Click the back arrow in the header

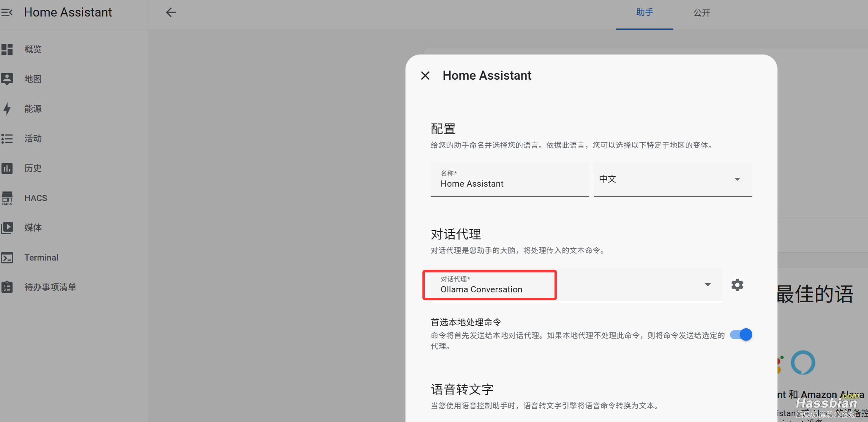click(x=171, y=12)
